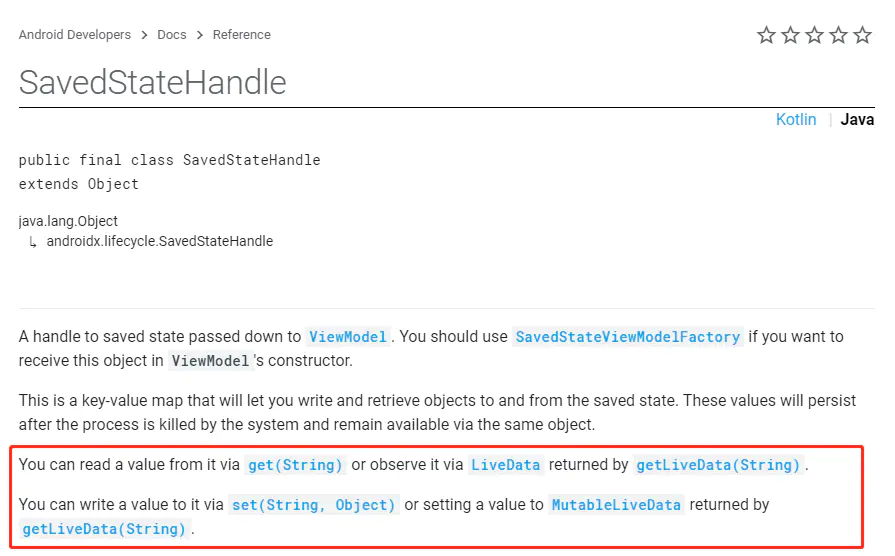The height and width of the screenshot is (556, 895).
Task: Click getLiveData(String) link at the bottom line
Action: point(104,529)
